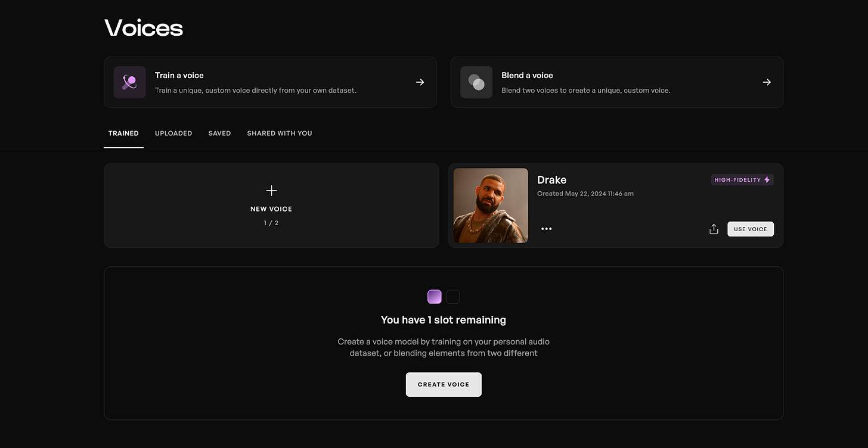Click the 1 / 2 voice count text
Viewport: 868px width, 448px height.
pyautogui.click(x=271, y=223)
